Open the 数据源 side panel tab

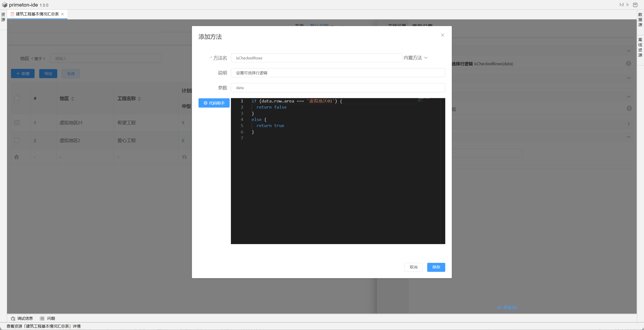click(x=640, y=19)
